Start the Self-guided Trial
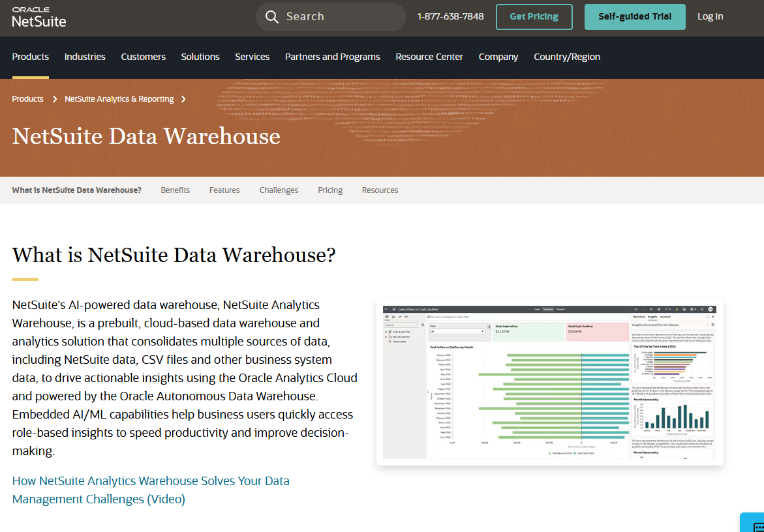764x532 pixels. pyautogui.click(x=634, y=16)
